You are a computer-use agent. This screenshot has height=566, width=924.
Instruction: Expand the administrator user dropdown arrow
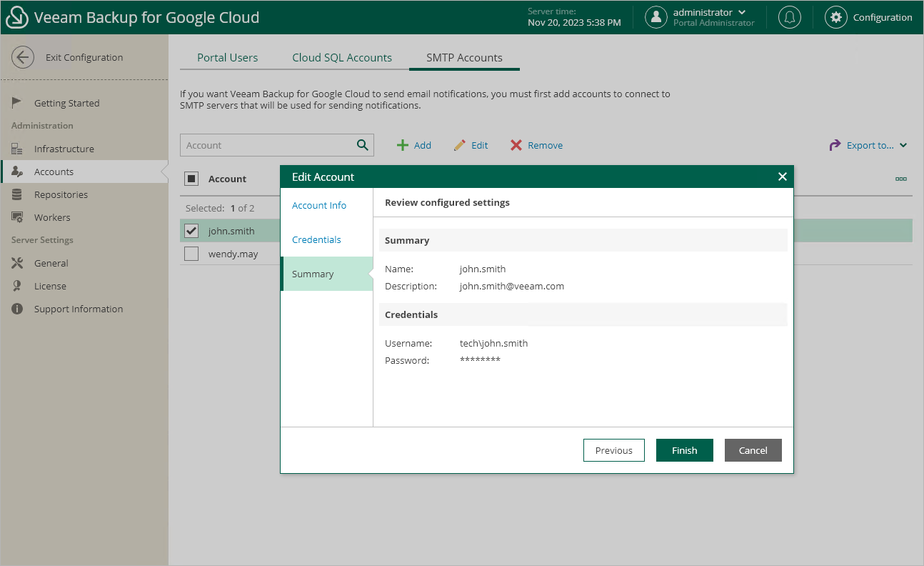click(x=742, y=12)
